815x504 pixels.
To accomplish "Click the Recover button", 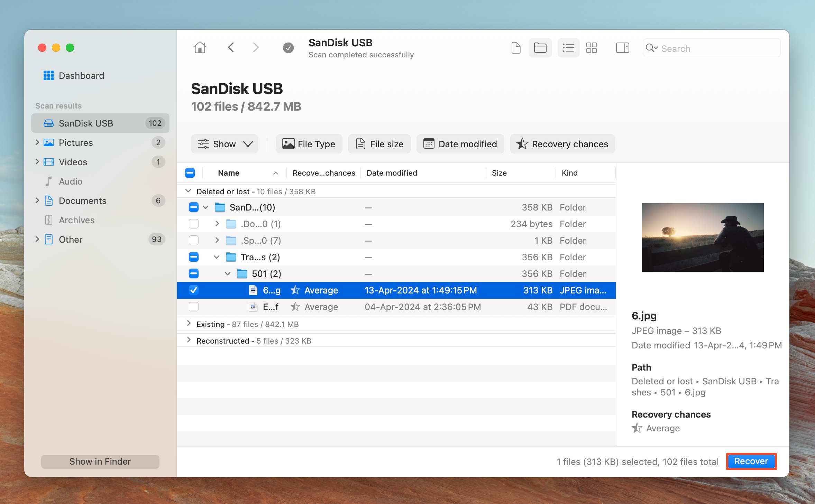I will coord(751,461).
